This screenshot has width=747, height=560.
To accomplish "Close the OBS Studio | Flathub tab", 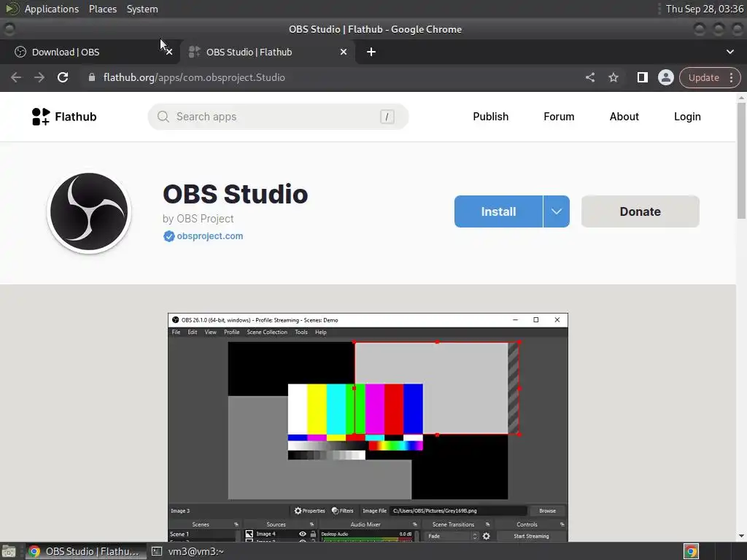I will pyautogui.click(x=344, y=52).
